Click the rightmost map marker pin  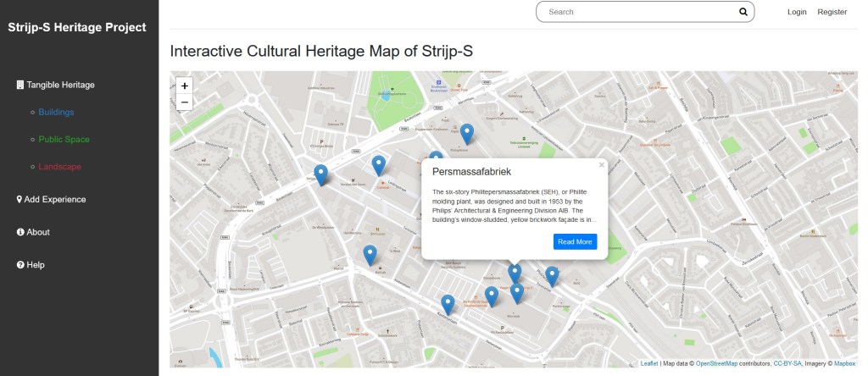(x=552, y=276)
